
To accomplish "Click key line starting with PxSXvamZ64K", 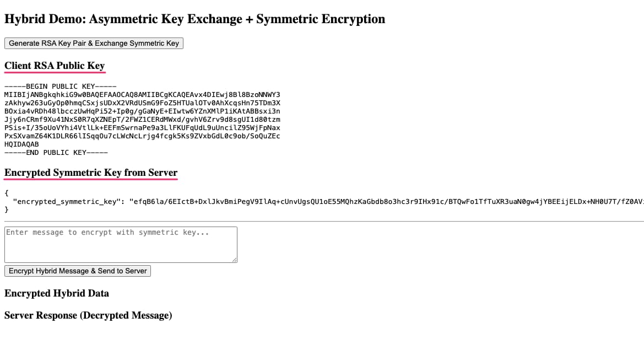I will coord(142,136).
